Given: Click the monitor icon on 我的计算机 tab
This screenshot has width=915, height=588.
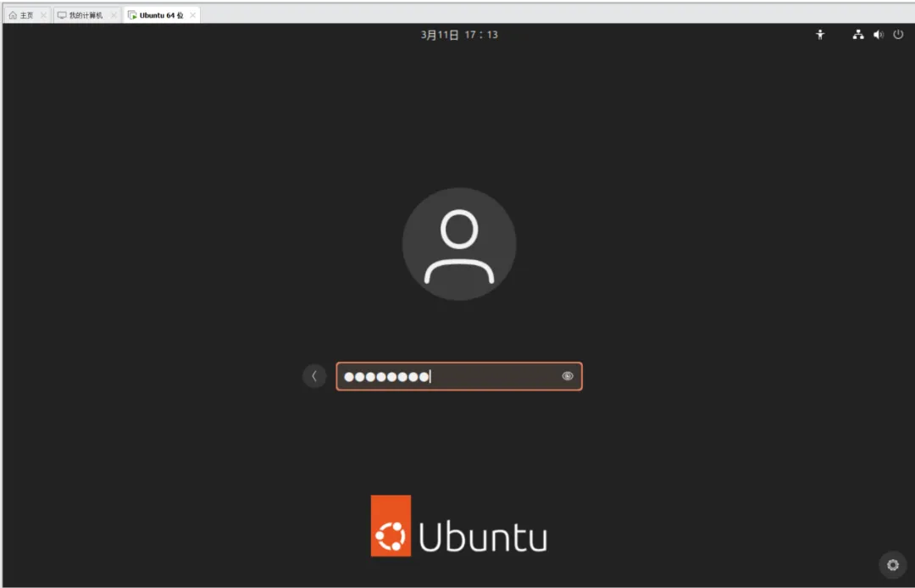Looking at the screenshot, I should pos(62,15).
